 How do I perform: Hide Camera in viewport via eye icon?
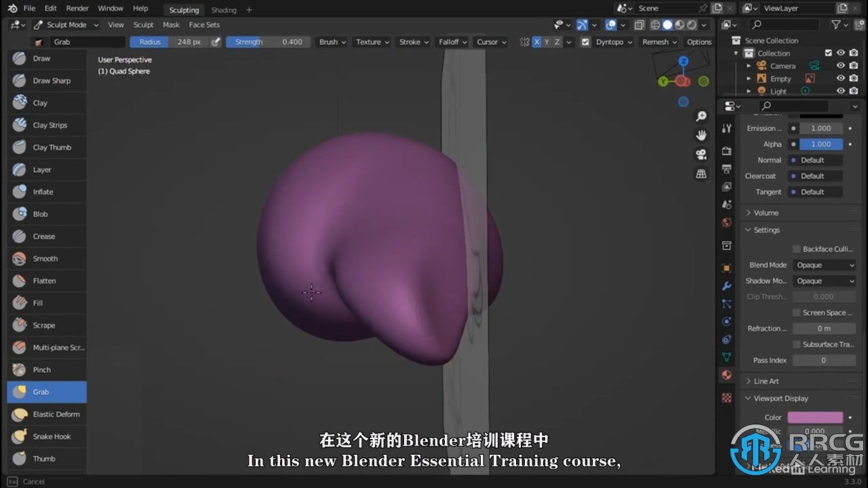click(x=841, y=66)
